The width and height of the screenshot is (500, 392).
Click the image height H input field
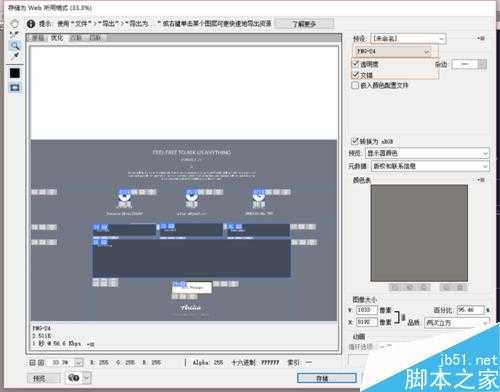(x=367, y=322)
